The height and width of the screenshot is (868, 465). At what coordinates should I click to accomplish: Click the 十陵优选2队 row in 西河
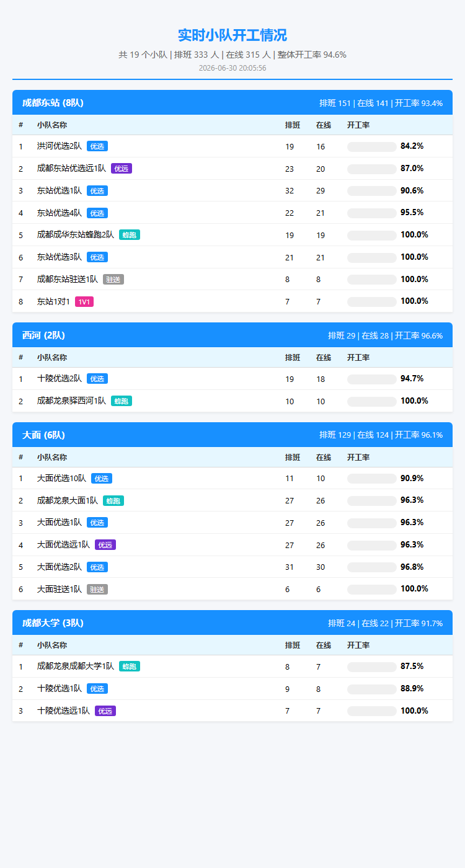232,379
